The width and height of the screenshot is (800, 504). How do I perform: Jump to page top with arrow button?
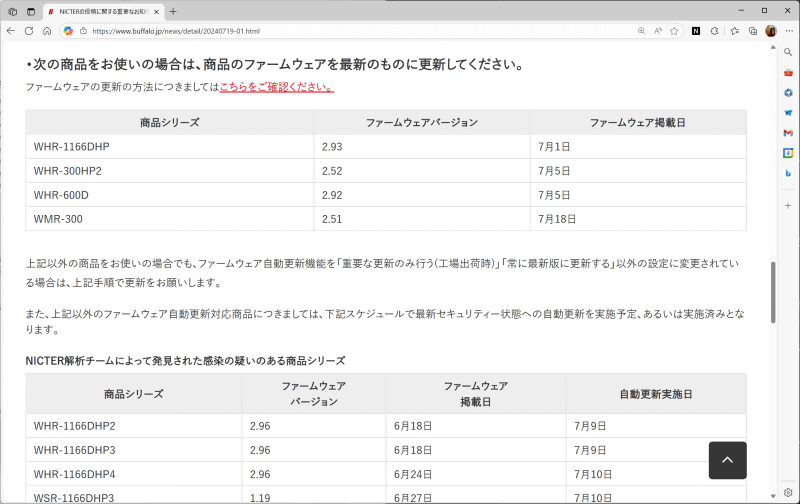tap(728, 460)
